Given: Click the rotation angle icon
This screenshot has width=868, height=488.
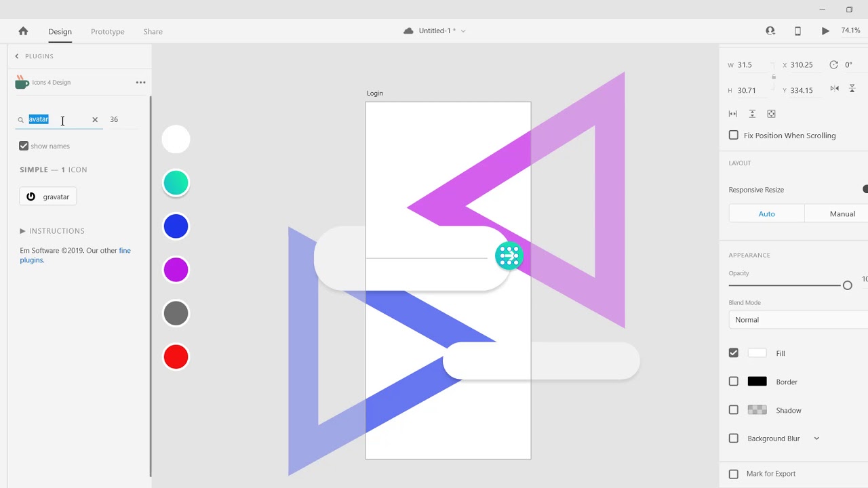Looking at the screenshot, I should [x=833, y=65].
